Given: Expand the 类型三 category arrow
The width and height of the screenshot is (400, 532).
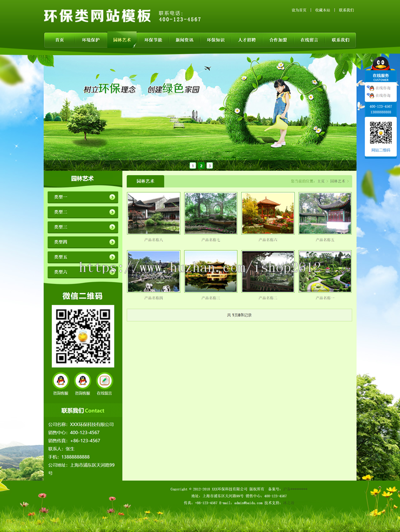Looking at the screenshot, I should [x=112, y=227].
